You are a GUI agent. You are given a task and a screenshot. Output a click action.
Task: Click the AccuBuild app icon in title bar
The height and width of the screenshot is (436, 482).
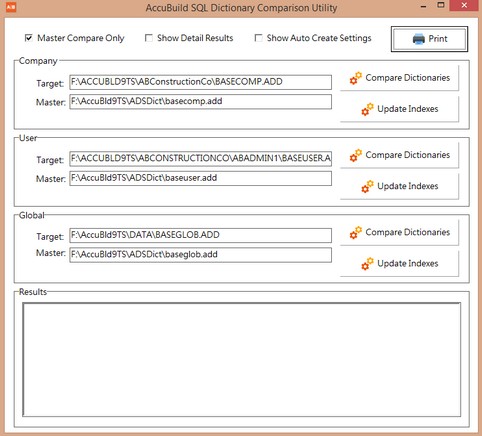[11, 7]
